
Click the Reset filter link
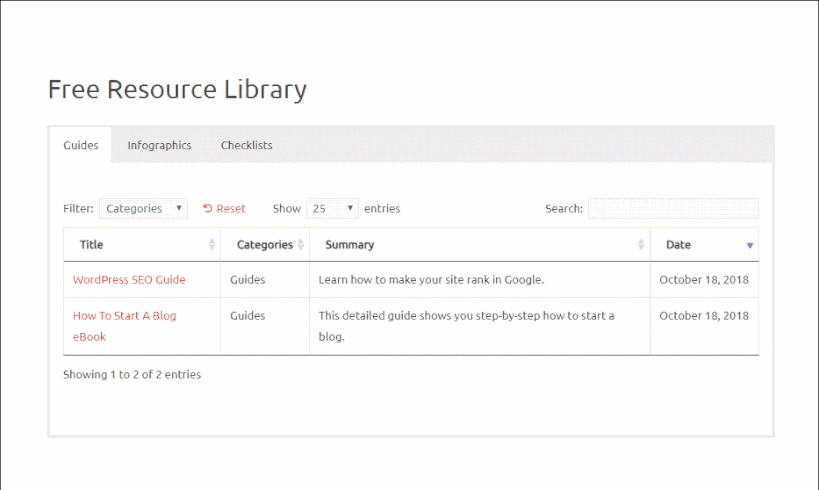coord(224,208)
